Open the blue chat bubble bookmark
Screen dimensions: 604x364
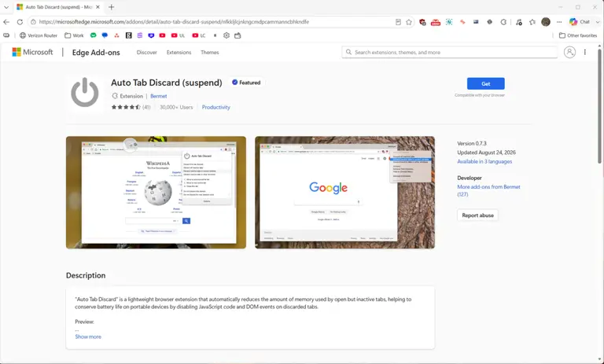(x=105, y=35)
